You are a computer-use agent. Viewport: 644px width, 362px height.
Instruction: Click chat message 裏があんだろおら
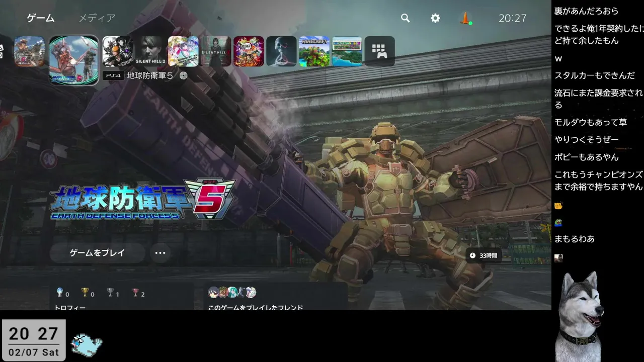point(586,11)
